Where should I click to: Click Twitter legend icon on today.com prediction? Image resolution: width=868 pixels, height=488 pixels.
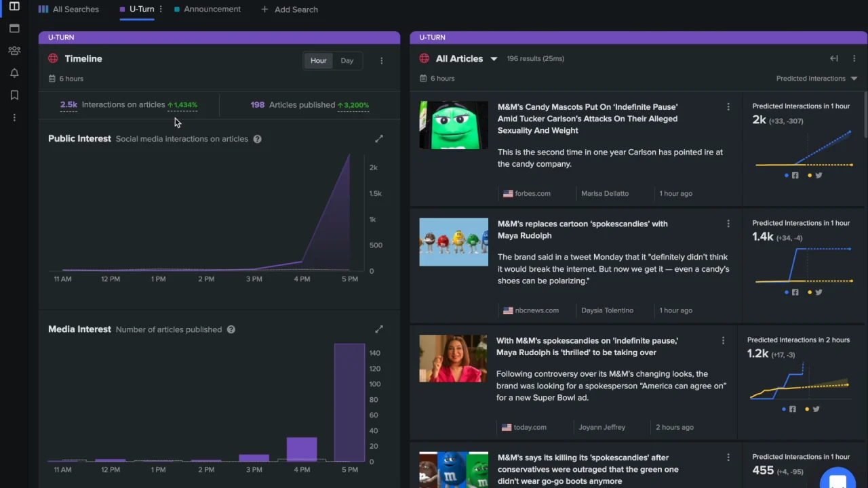[x=816, y=409]
